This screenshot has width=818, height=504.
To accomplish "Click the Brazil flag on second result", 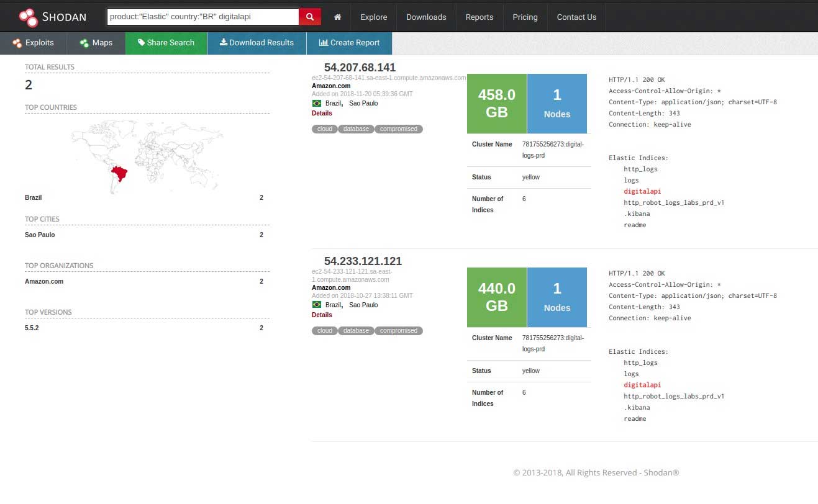I will pos(317,305).
